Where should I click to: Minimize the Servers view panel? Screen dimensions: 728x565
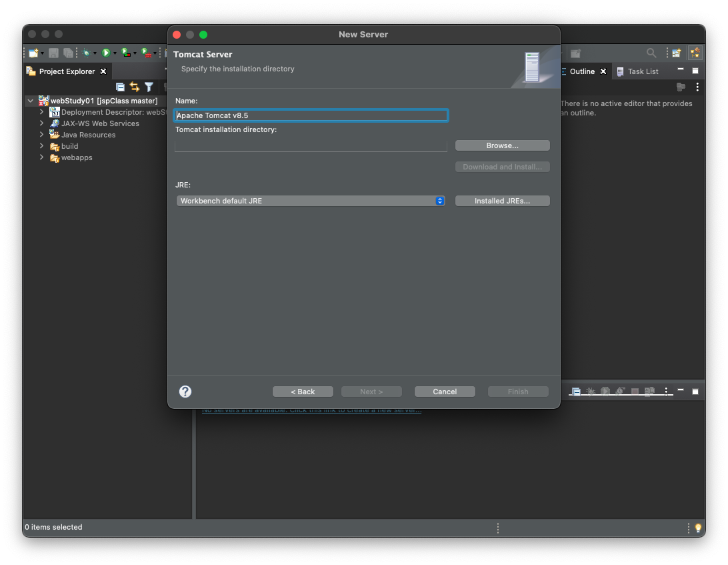681,390
